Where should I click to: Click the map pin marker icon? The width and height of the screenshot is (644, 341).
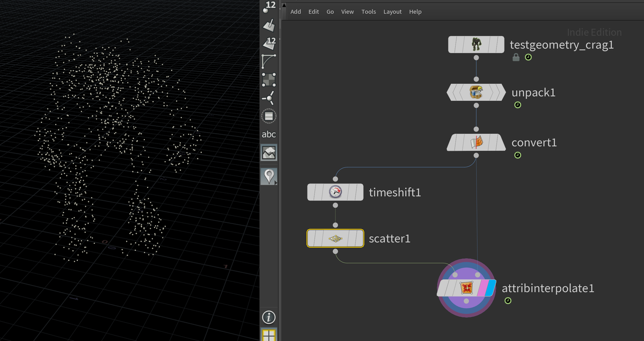pos(268,176)
